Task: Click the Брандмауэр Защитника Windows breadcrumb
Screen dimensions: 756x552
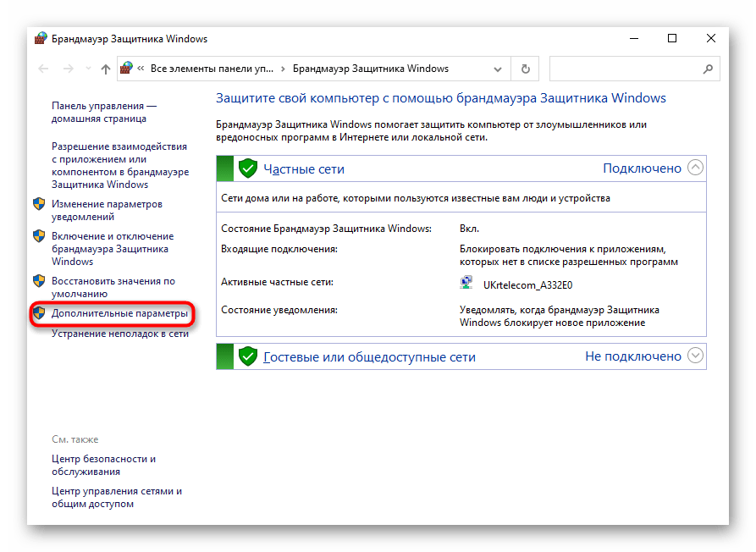Action: click(x=370, y=69)
